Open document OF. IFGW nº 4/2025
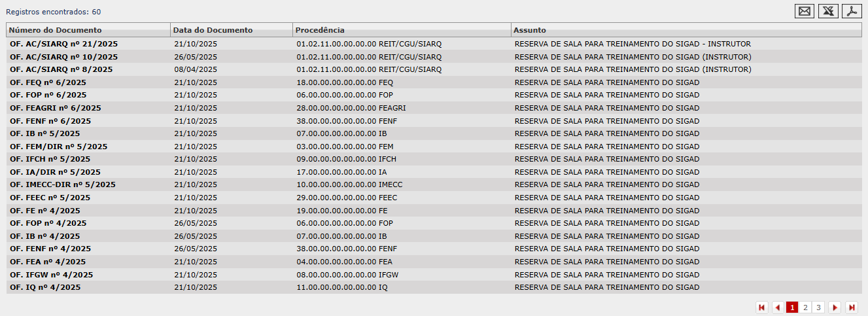868x316 pixels. [x=52, y=275]
